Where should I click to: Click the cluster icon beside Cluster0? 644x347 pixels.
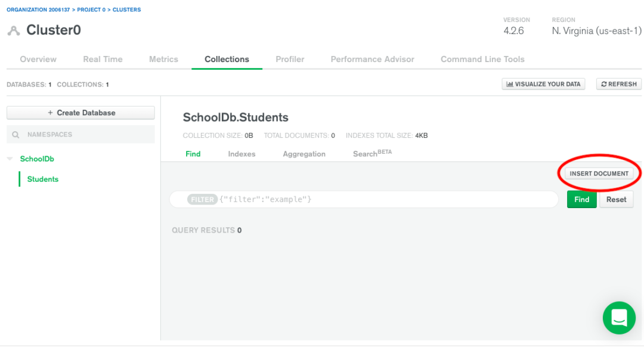[14, 30]
